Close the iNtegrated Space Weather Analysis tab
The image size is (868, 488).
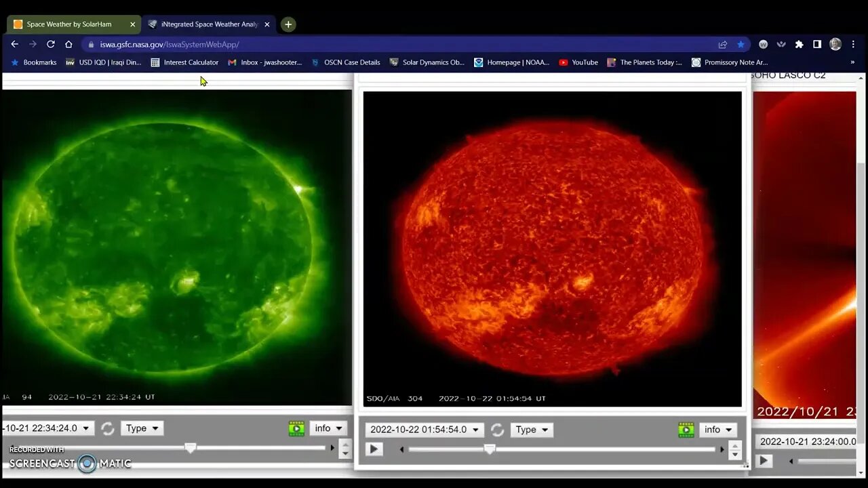[267, 24]
